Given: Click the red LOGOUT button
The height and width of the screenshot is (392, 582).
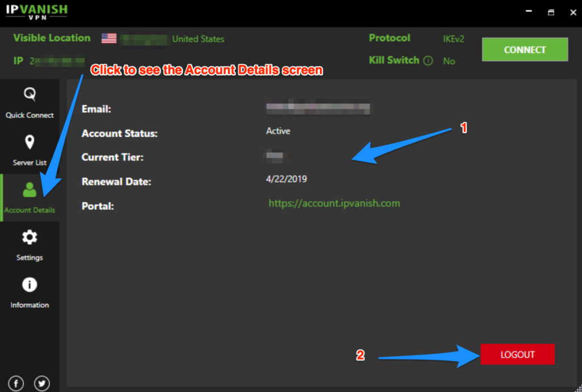Looking at the screenshot, I should [517, 354].
